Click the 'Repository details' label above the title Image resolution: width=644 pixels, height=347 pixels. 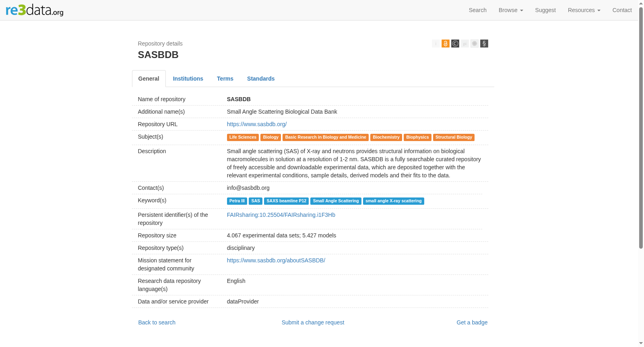click(x=160, y=44)
